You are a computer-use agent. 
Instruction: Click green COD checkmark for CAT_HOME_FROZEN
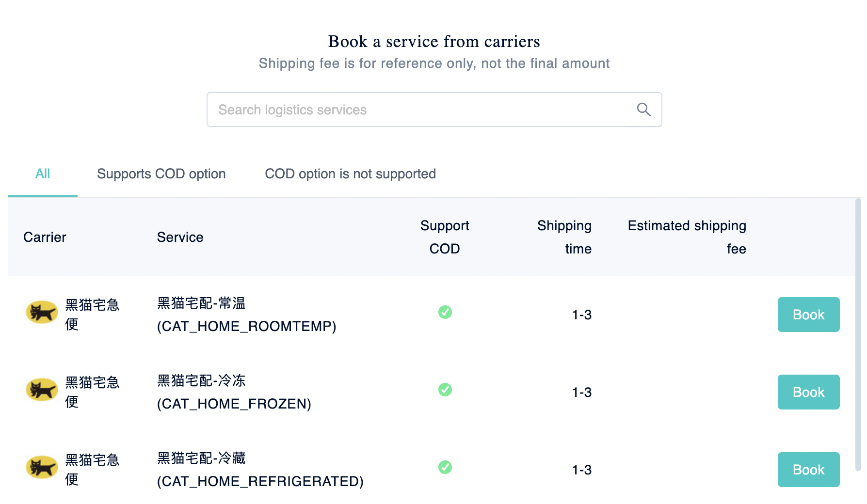coord(445,390)
